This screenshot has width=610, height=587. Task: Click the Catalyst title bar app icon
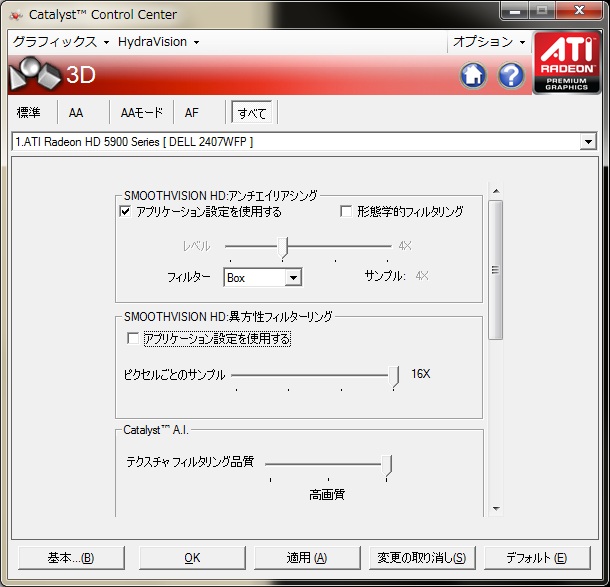16,15
